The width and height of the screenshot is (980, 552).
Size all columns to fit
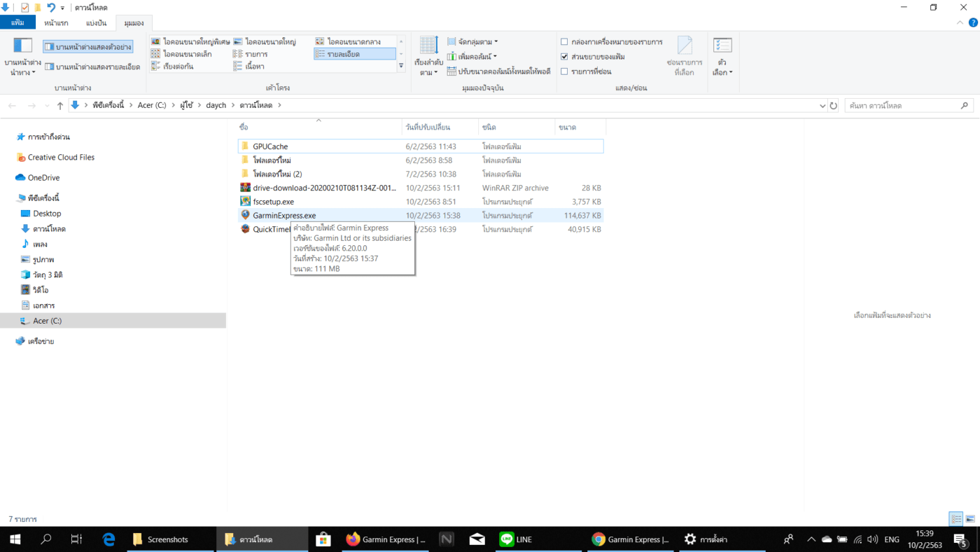499,71
